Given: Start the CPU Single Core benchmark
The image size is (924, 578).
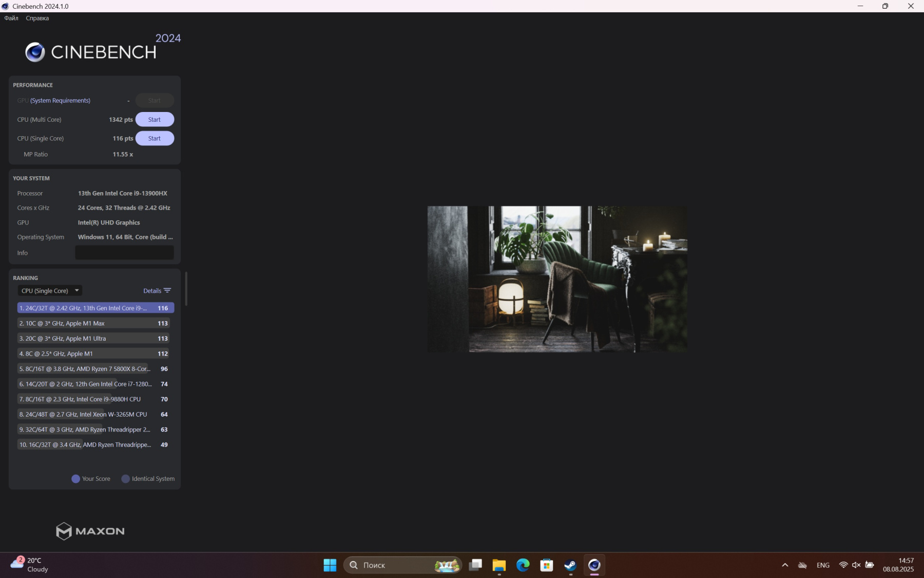Looking at the screenshot, I should click(x=155, y=139).
